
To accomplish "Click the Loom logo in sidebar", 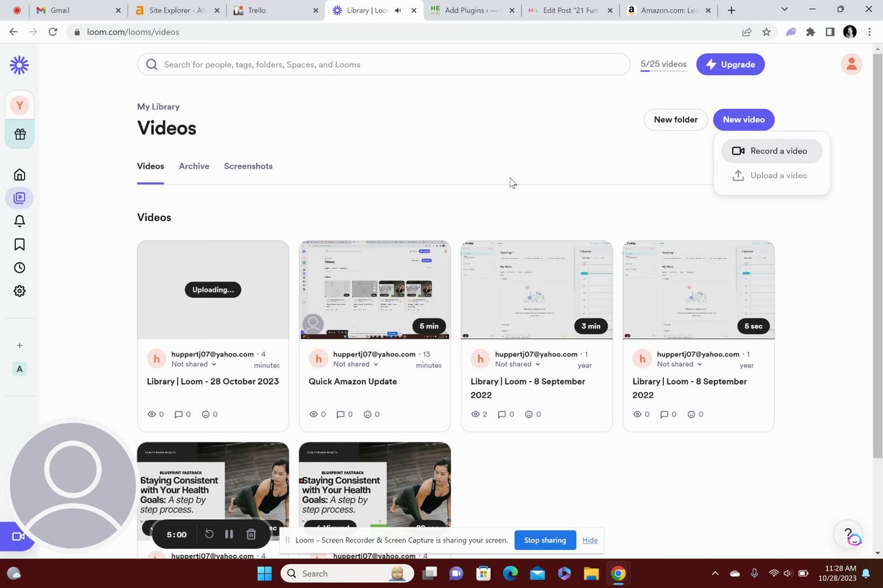I will pos(19,65).
